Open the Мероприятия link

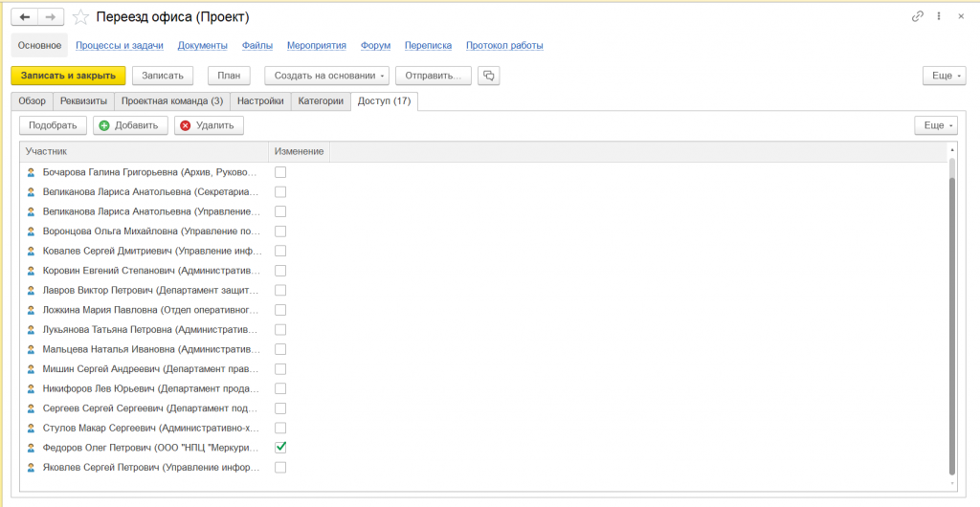click(x=316, y=46)
